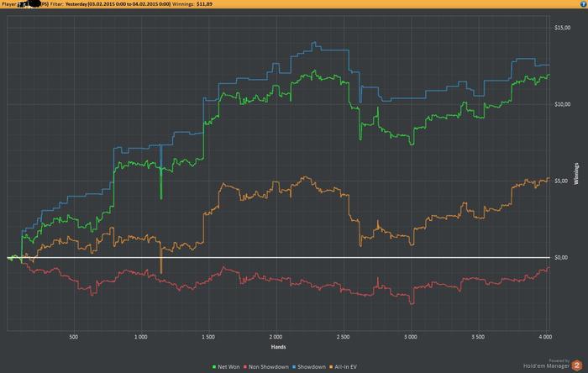Click the $15,00 label on the winnings axis
Screen dimensions: 588x373
point(563,28)
